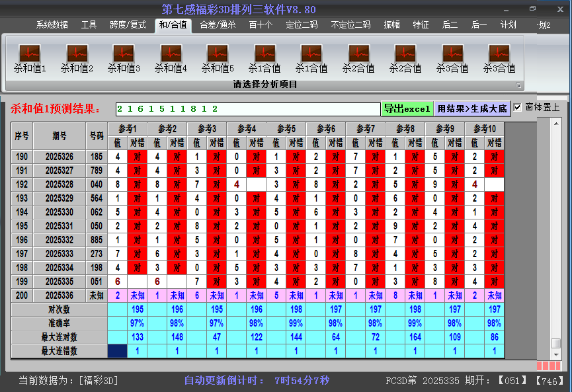The height and width of the screenshot is (392, 572).
Task: Switch to the 系统数据 tab
Action: tap(52, 25)
